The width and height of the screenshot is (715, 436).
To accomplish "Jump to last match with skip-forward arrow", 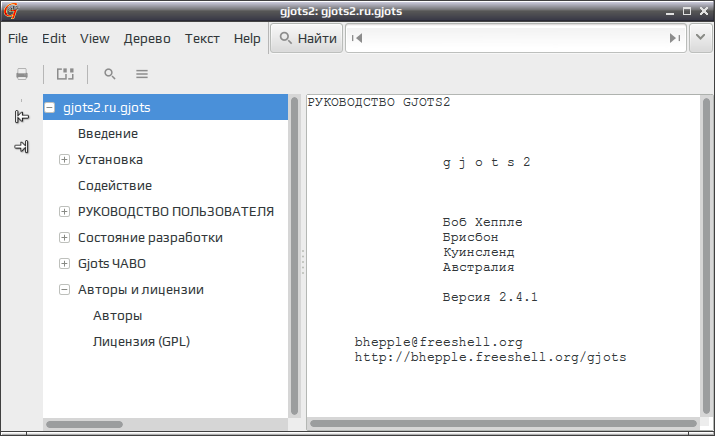I will pos(675,38).
